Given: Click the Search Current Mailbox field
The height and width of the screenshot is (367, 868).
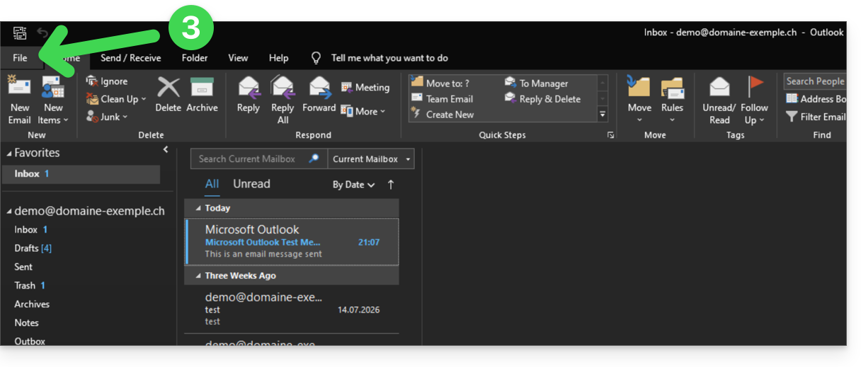Looking at the screenshot, I should pos(248,159).
